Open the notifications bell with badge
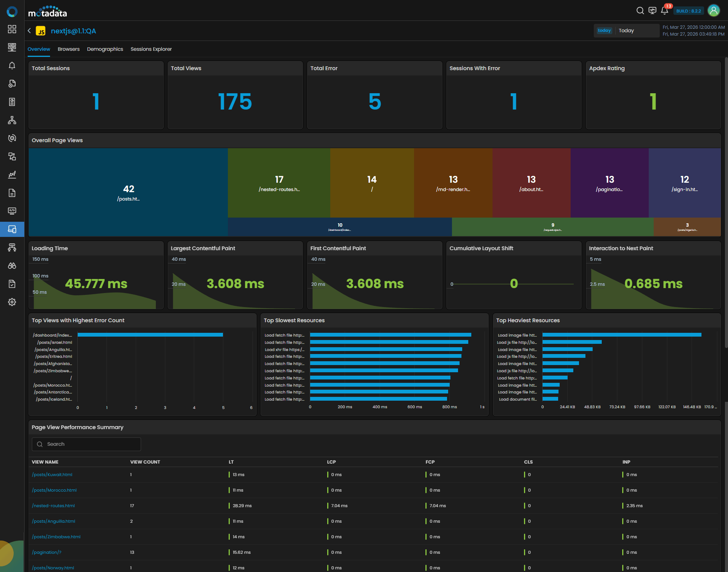The height and width of the screenshot is (572, 728). pos(665,11)
